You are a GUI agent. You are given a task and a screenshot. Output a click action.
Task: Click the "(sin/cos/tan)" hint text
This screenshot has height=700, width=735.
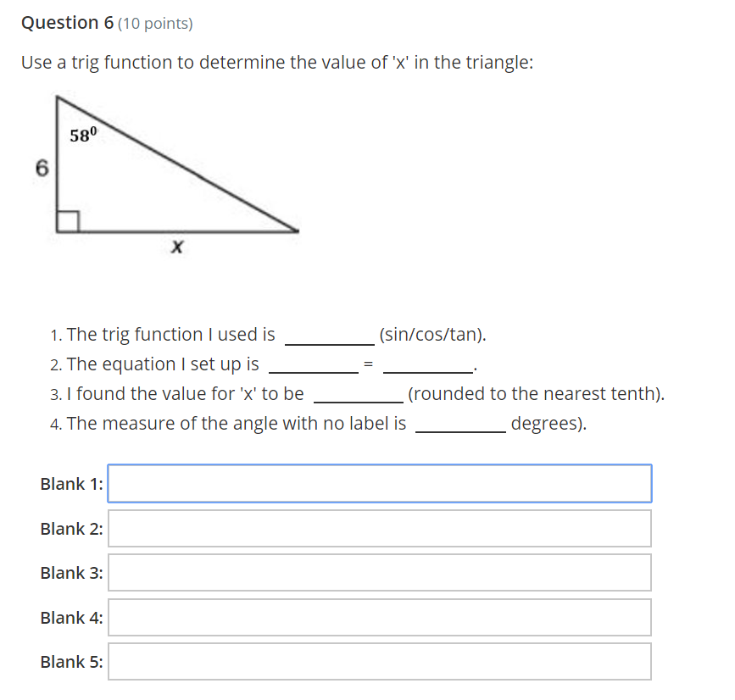(432, 335)
